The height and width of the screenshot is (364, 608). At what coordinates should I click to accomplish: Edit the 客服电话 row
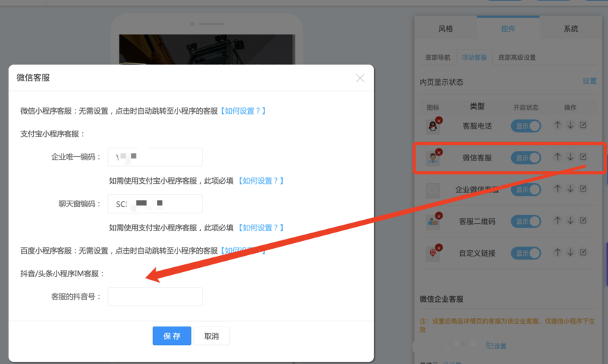(x=583, y=125)
